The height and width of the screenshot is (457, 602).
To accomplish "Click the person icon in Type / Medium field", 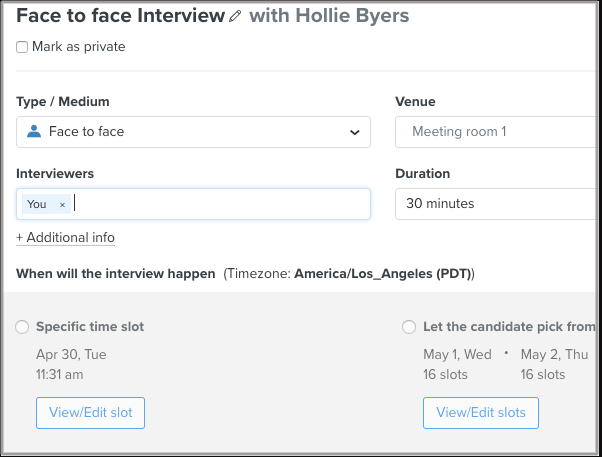I will [x=34, y=132].
